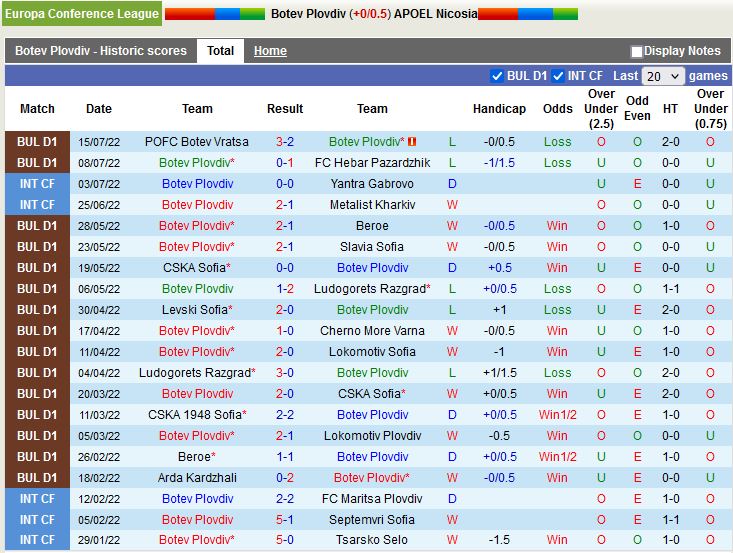Switch to the Home tab
This screenshot has height=553, width=733.
tap(270, 51)
